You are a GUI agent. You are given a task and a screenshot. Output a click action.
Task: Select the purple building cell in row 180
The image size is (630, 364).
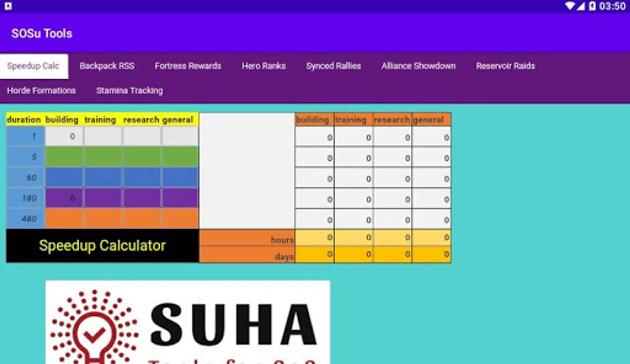(64, 198)
